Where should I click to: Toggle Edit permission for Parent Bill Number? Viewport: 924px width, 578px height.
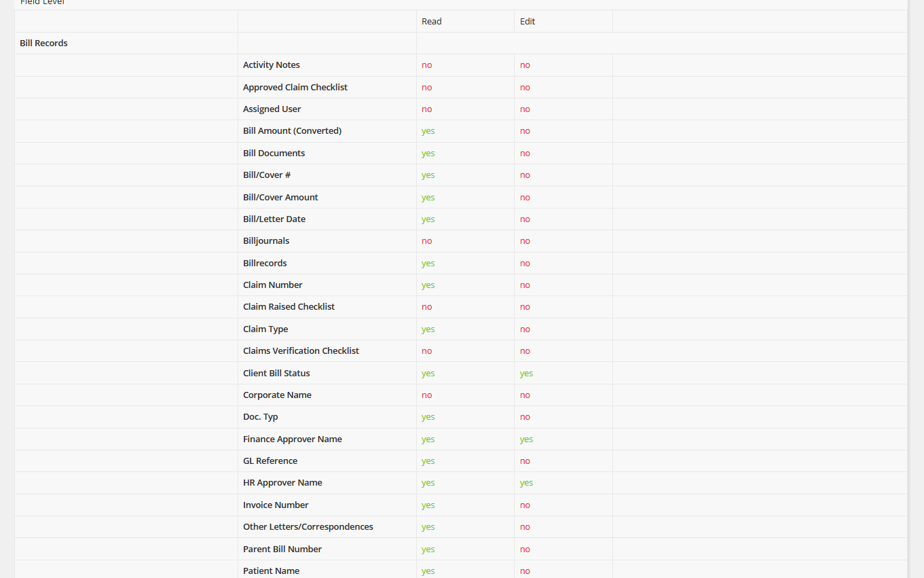525,549
